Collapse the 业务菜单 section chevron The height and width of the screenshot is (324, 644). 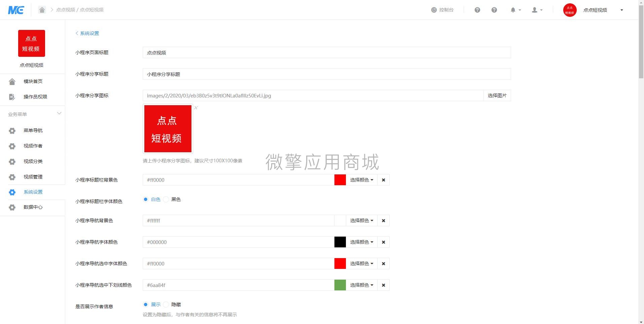tap(59, 114)
